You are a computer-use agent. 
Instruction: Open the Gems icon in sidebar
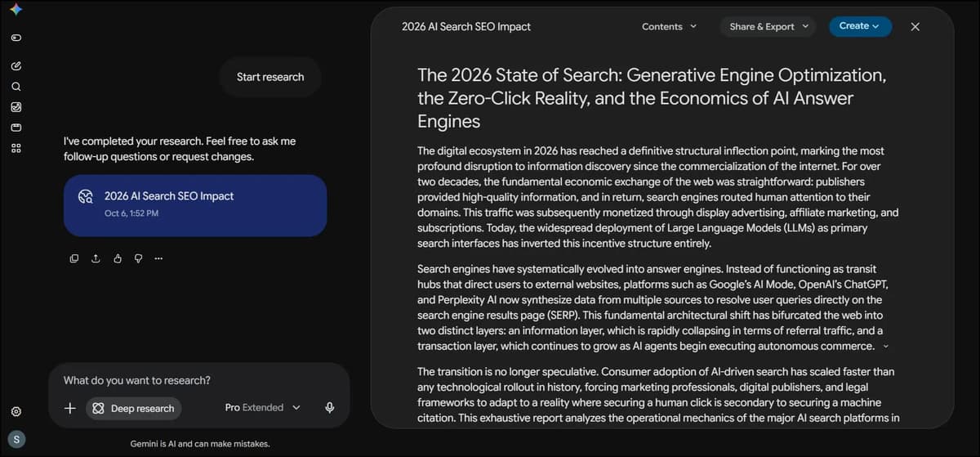tap(16, 107)
